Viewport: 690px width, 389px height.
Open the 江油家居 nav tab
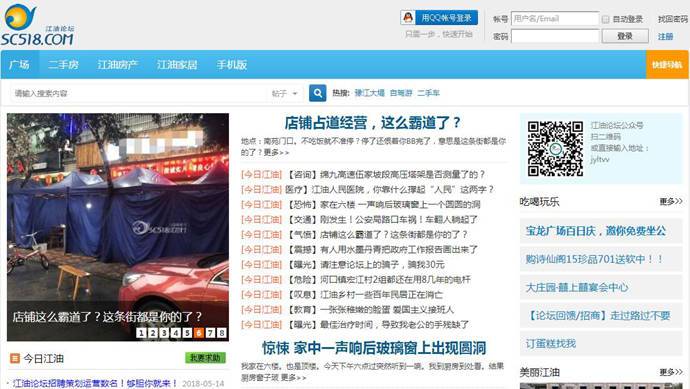(x=177, y=65)
